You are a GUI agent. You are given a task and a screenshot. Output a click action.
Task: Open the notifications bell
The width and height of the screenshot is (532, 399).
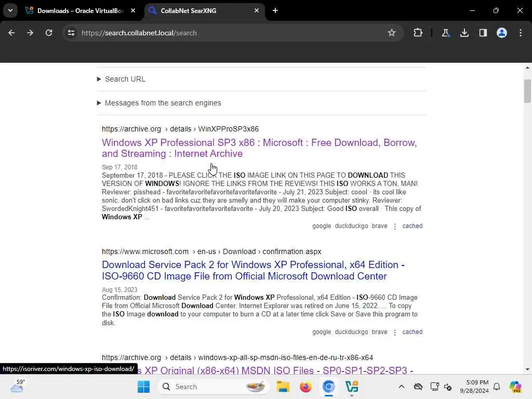pos(497,387)
